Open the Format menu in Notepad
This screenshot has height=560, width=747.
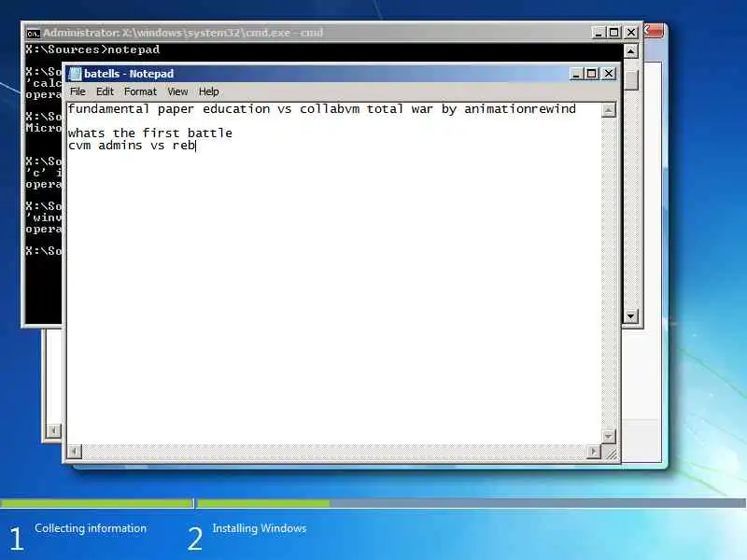(140, 91)
